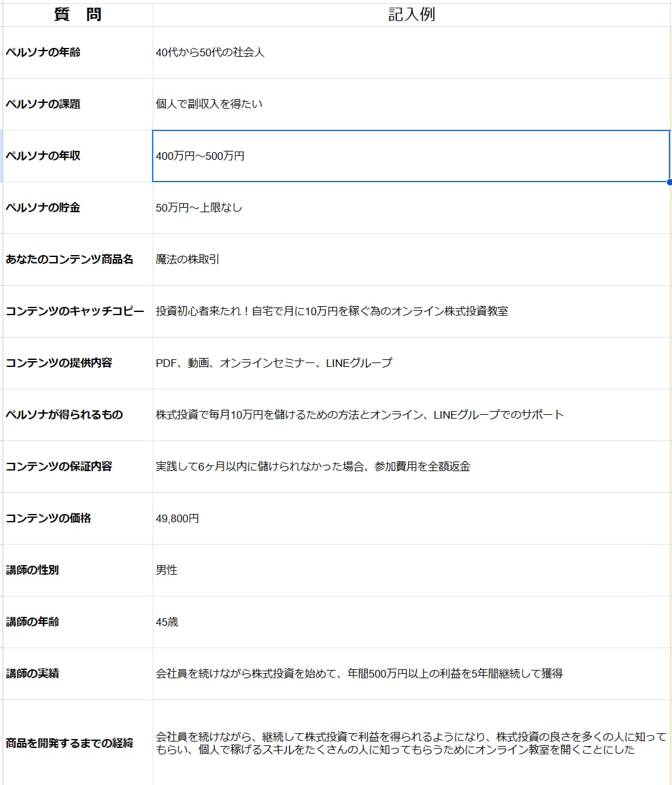This screenshot has height=785, width=672.
Task: Select the 'ペルソナの貯金' label cell
Action: (x=78, y=208)
